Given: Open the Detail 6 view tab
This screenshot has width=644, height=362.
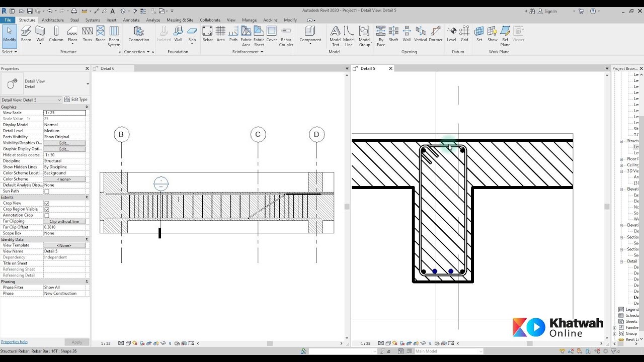Looking at the screenshot, I should (107, 68).
